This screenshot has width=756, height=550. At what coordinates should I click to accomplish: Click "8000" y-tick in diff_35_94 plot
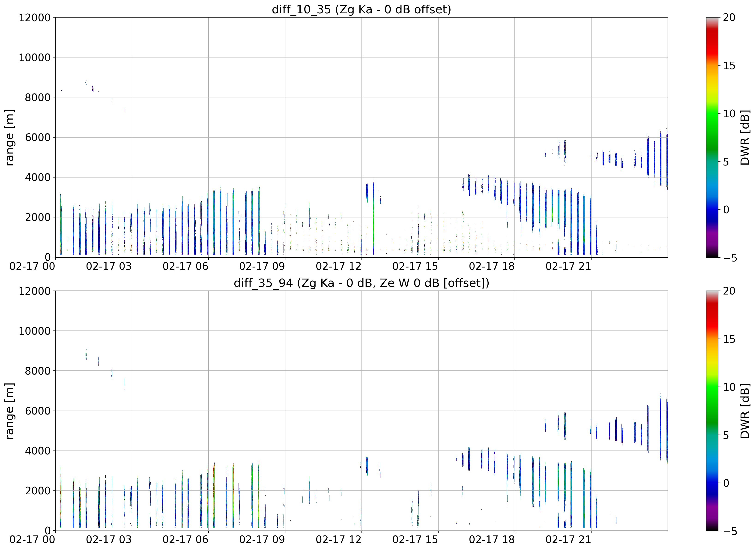coord(38,371)
